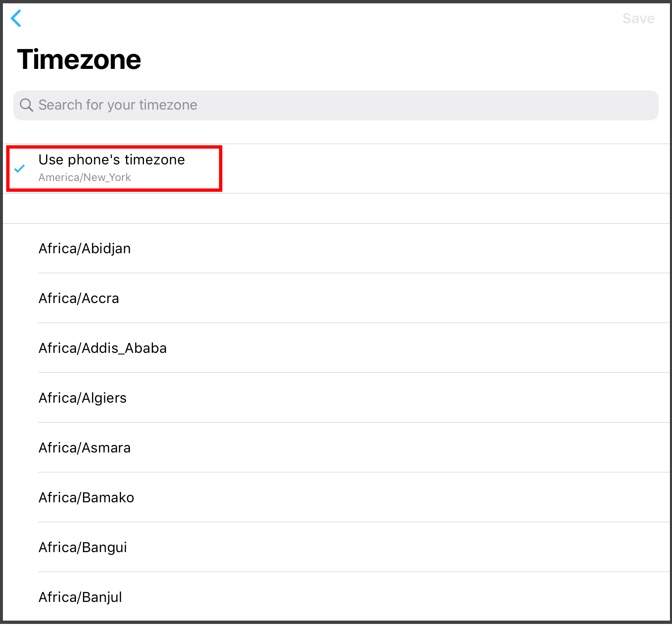Click the search magnifier icon

[26, 105]
